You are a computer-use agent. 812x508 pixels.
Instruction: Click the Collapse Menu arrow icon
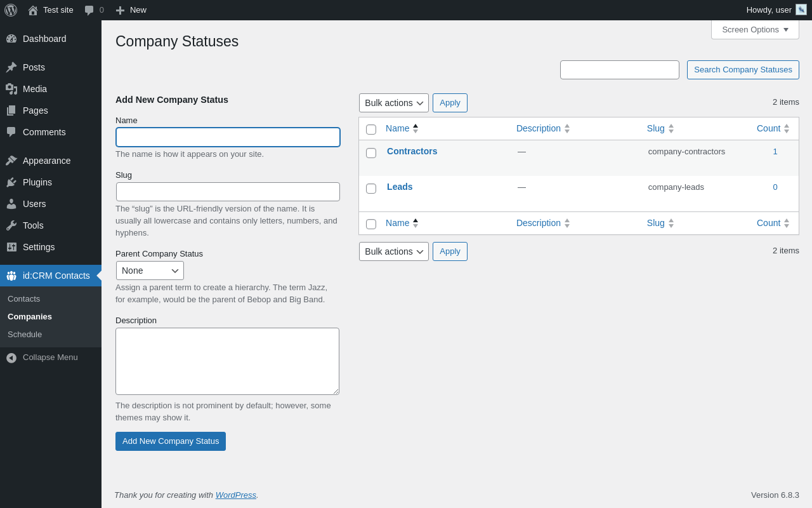pos(11,358)
